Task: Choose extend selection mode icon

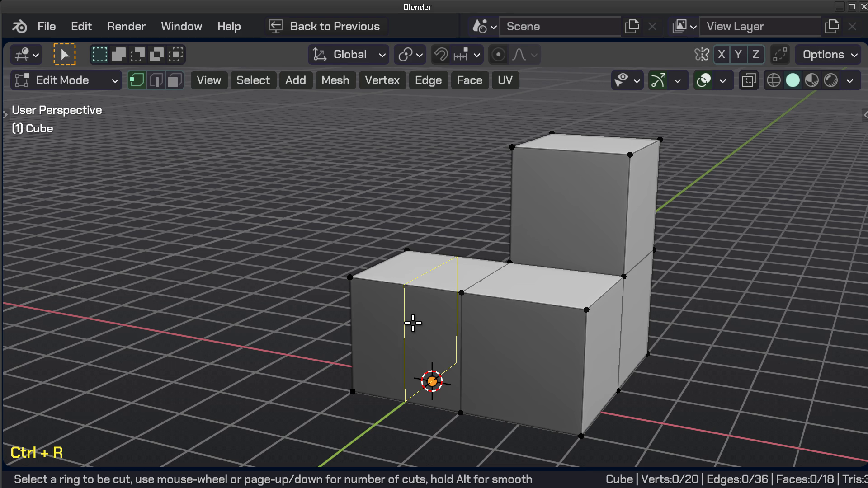Action: (118, 55)
